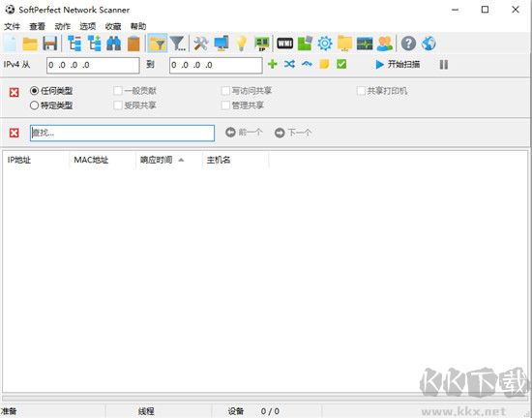Sort by the 主机名 column header
532x418 pixels.
235,160
